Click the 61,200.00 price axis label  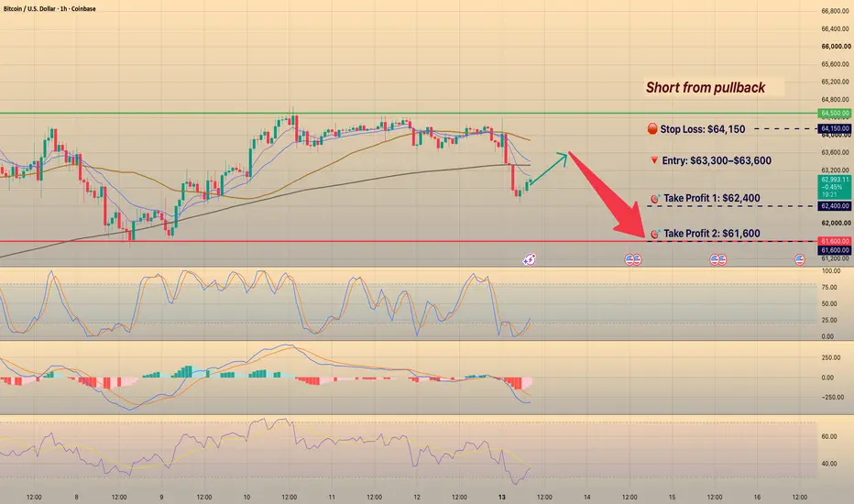tap(836, 258)
